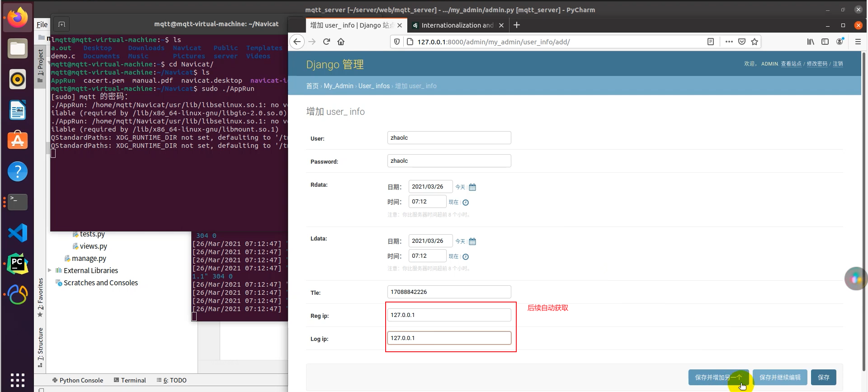Click 今天 link for Rdata date

460,187
